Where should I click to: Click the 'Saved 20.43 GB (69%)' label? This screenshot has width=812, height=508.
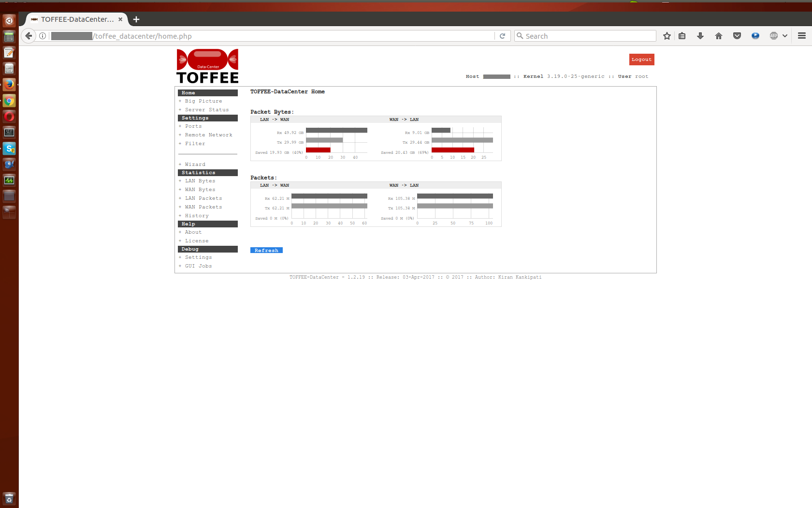point(405,152)
